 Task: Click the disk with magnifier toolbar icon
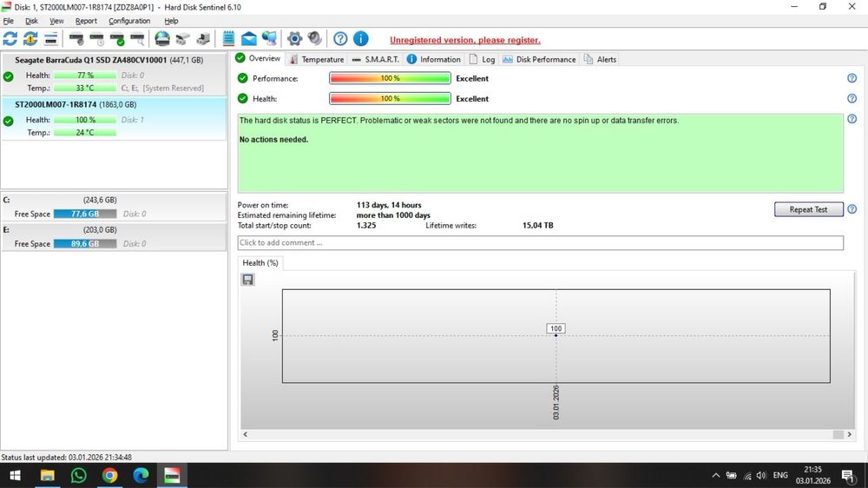pos(137,39)
